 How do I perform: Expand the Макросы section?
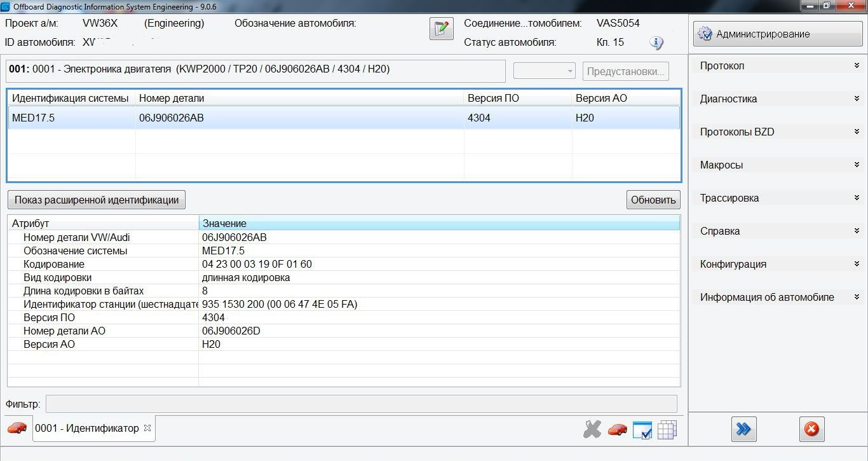point(778,165)
